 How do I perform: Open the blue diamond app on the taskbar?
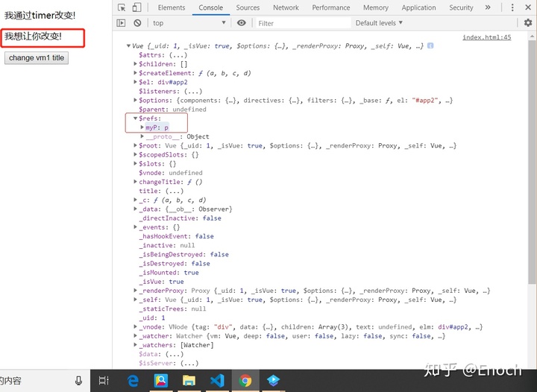click(273, 380)
